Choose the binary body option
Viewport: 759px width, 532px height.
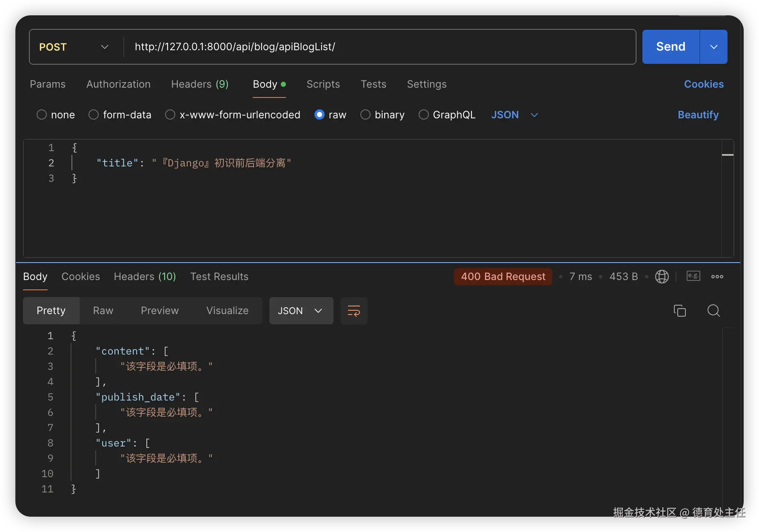click(x=365, y=115)
